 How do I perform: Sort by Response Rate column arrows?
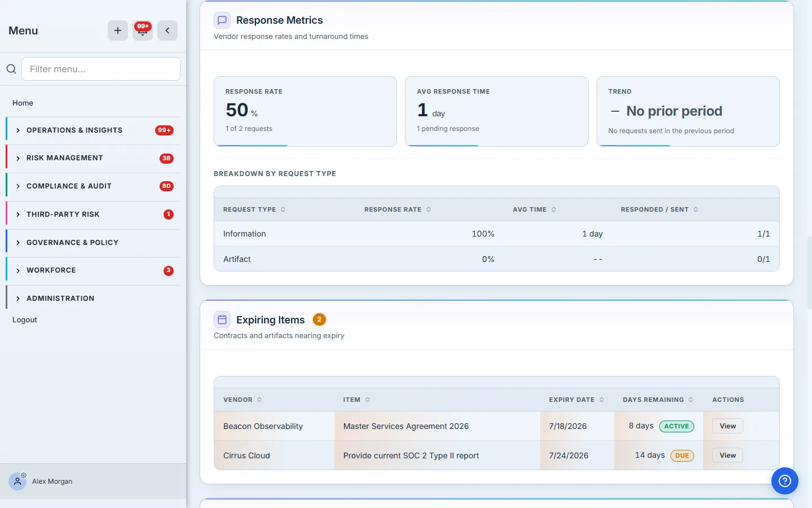point(429,209)
